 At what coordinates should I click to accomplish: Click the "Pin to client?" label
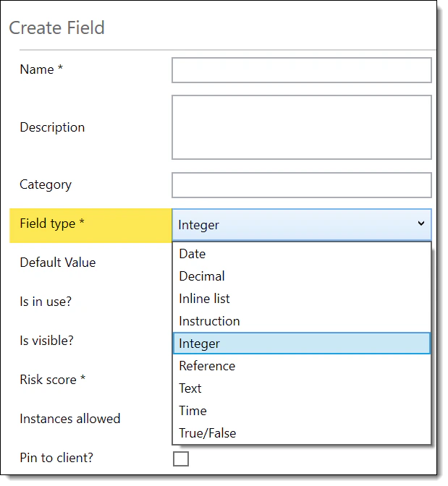[56, 458]
